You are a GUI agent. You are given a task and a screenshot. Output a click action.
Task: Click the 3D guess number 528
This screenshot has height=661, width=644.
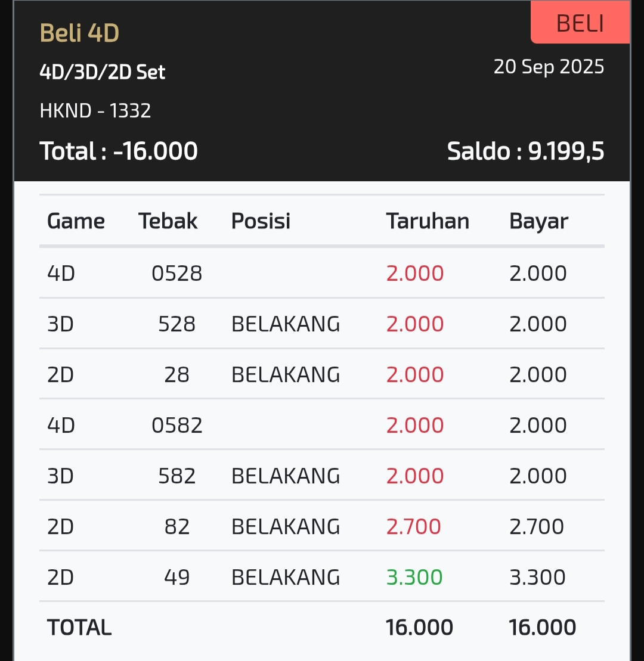point(177,324)
